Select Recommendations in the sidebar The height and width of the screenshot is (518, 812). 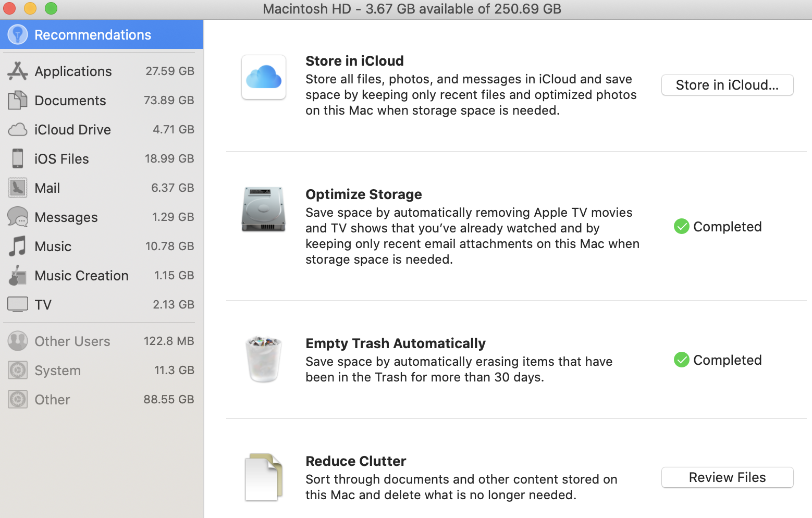point(102,34)
